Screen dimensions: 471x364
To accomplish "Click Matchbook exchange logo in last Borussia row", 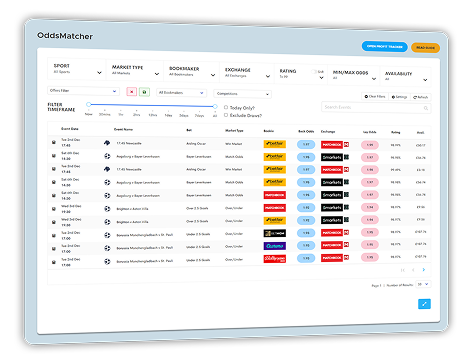I will point(335,258).
